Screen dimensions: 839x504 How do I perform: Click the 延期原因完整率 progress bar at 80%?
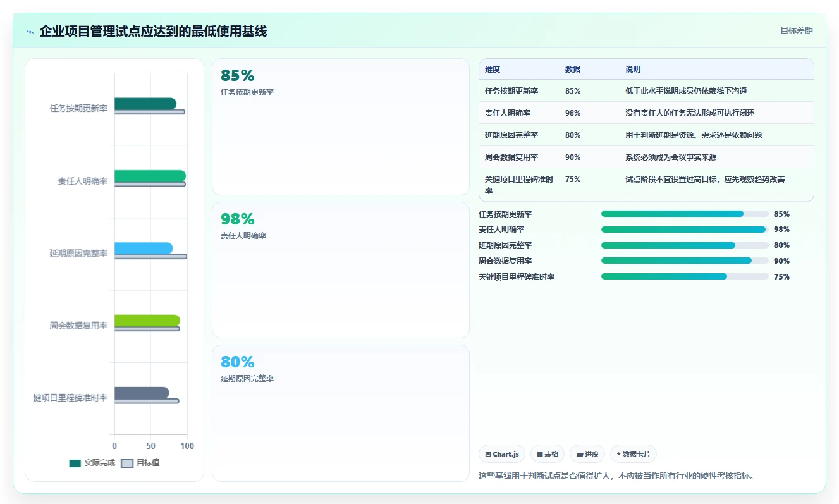(685, 245)
